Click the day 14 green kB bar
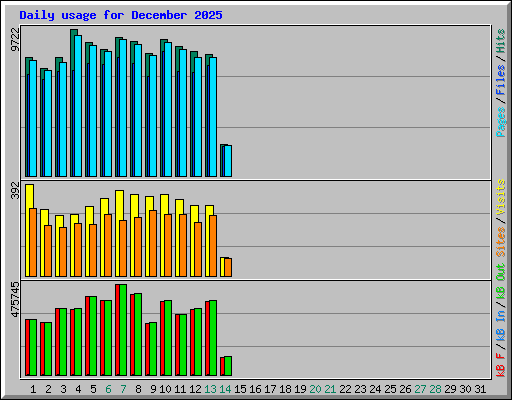 (228, 366)
